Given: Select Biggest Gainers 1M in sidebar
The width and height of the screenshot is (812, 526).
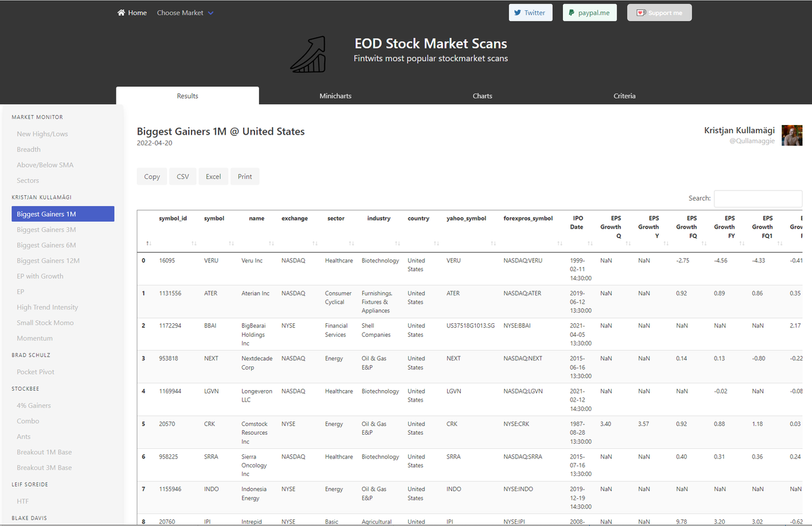Looking at the screenshot, I should [63, 214].
